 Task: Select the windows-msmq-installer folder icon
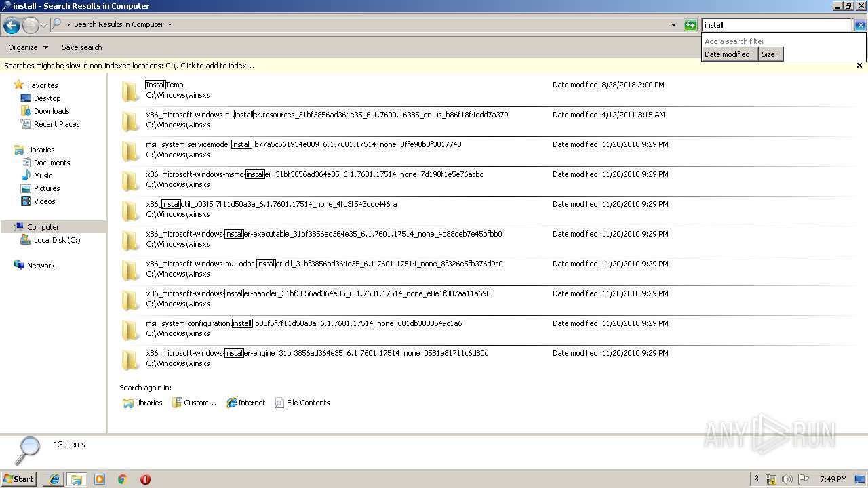click(x=131, y=181)
